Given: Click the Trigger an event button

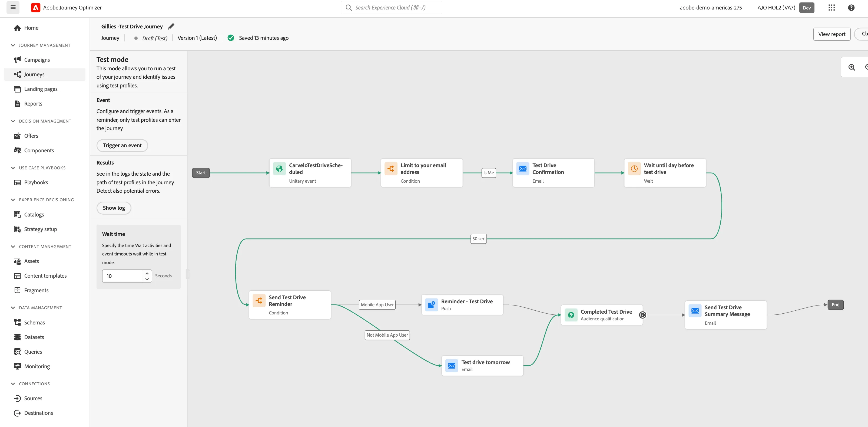Looking at the screenshot, I should point(122,145).
